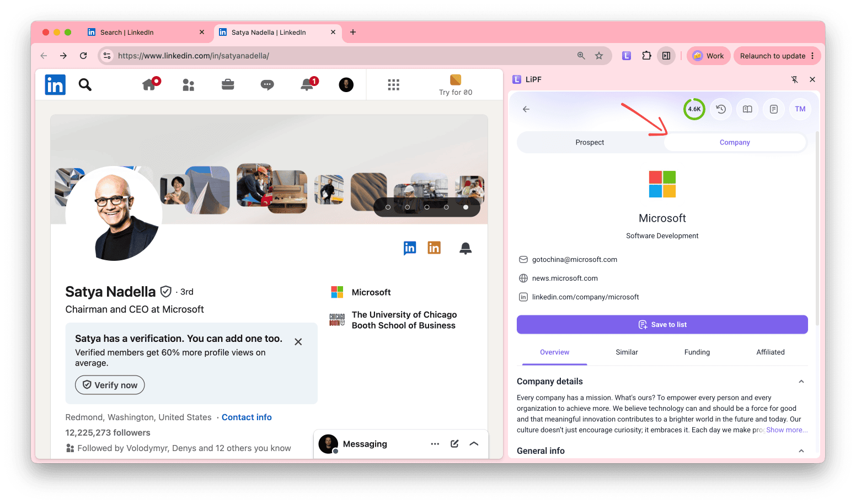Open Chrome's three-dot menu
Screen dimensions: 856x504
(812, 56)
